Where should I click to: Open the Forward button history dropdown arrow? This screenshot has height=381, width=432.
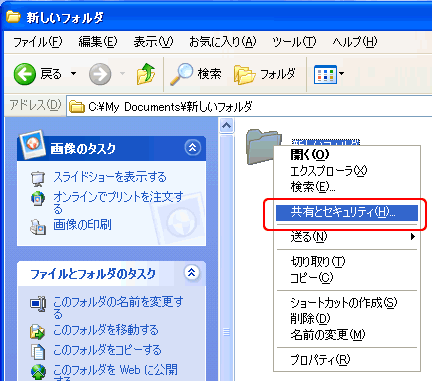pos(122,74)
